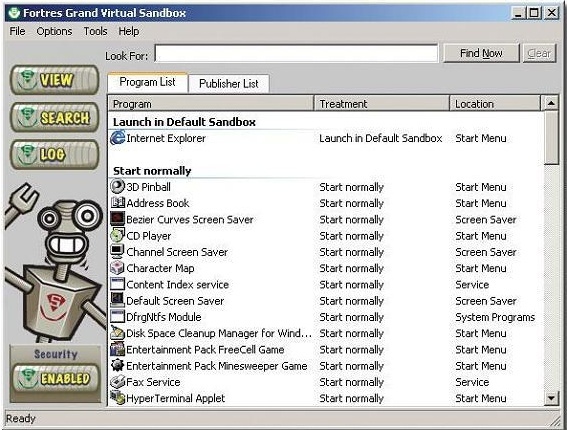The height and width of the screenshot is (430, 567).
Task: Click the scrollbar up arrow
Action: (551, 103)
